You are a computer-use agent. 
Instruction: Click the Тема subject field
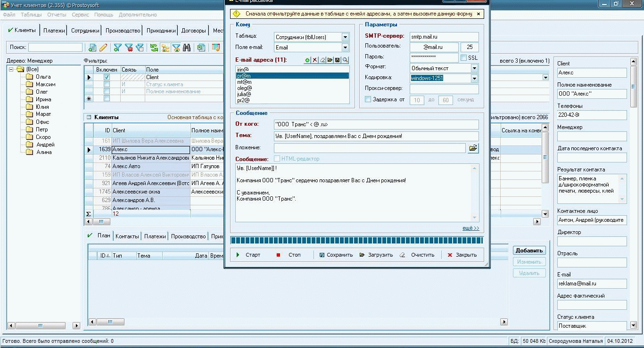(x=376, y=136)
